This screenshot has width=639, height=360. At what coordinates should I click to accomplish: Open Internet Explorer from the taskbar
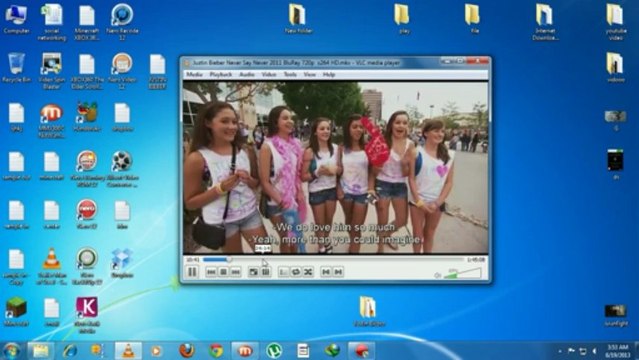coord(70,351)
